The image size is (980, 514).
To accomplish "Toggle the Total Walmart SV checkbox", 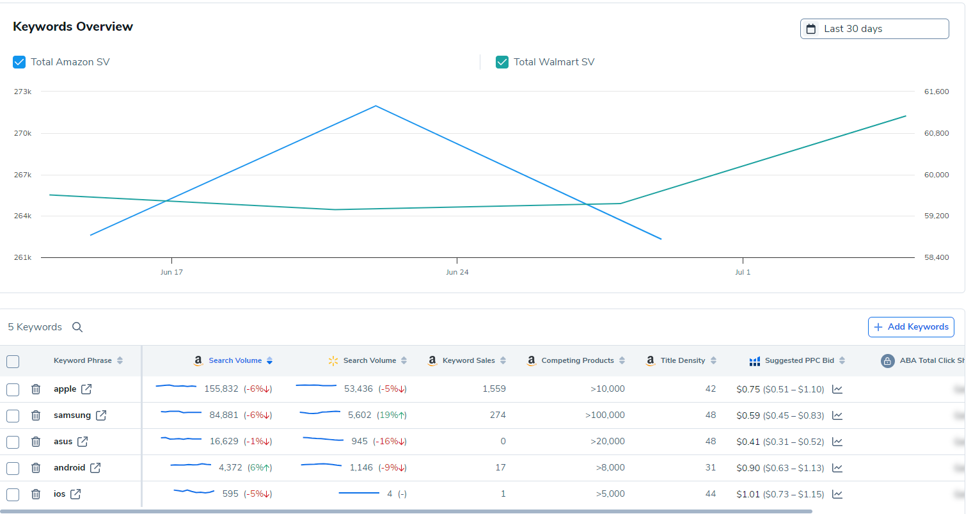I will [502, 62].
